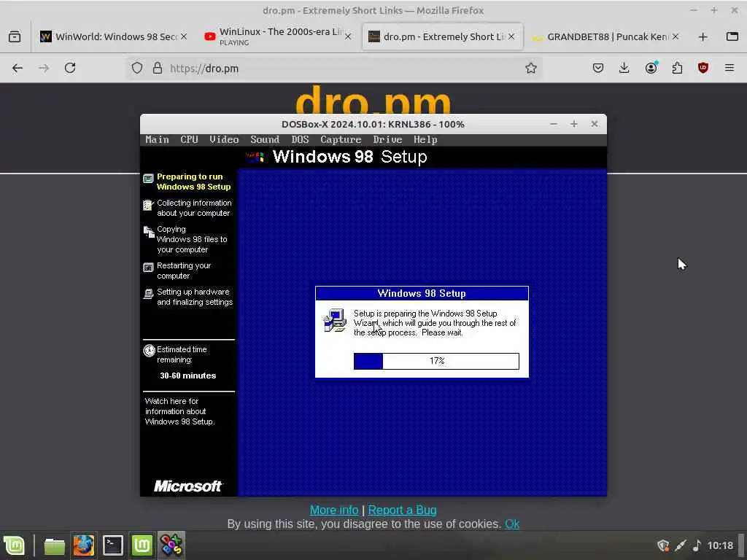Open the Report a Bug link
The width and height of the screenshot is (747, 560).
coord(402,510)
